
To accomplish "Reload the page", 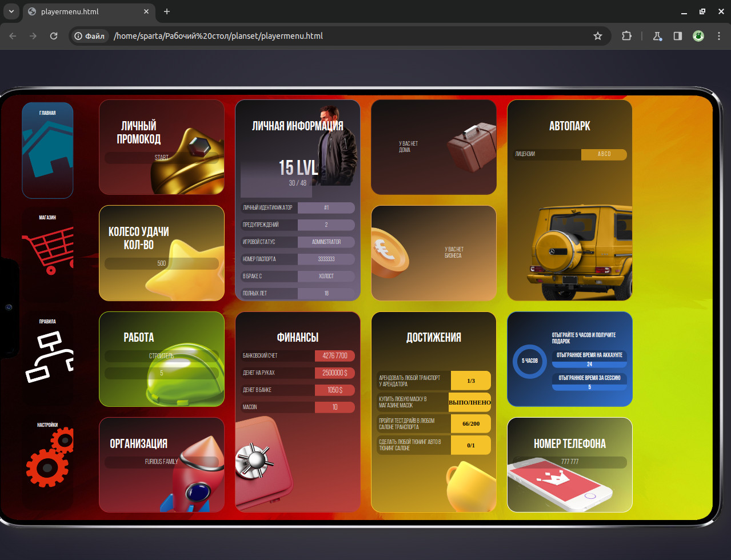I will coord(54,36).
